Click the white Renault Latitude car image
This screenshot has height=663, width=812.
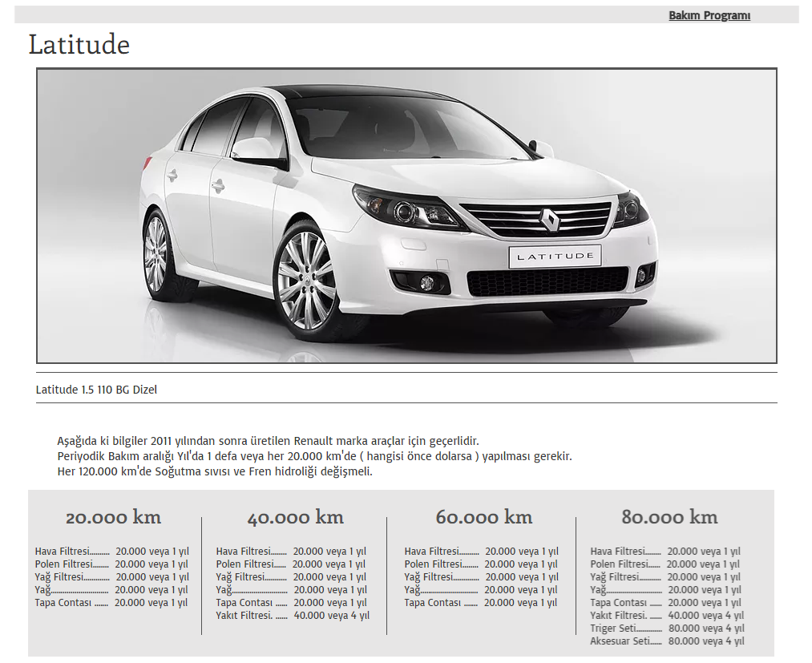[406, 216]
